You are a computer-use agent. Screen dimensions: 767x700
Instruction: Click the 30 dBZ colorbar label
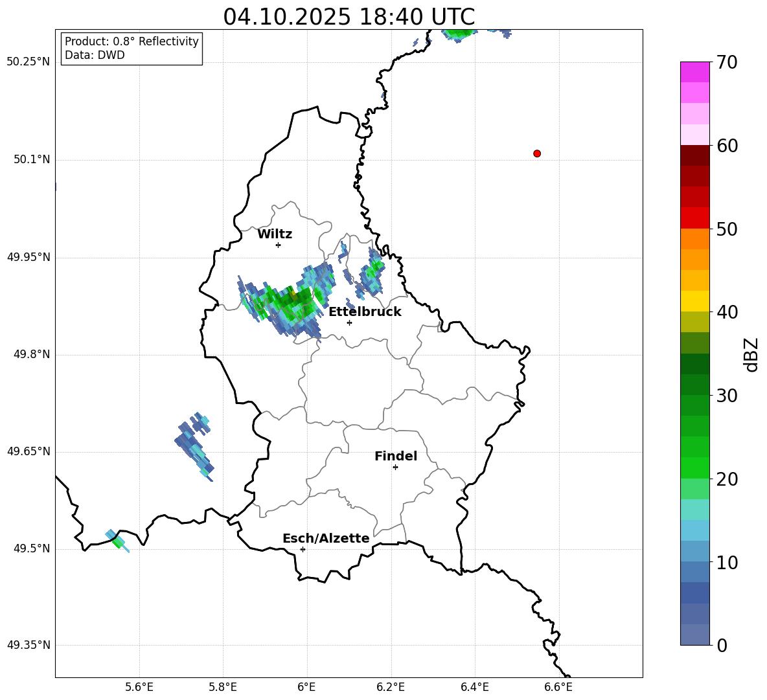point(727,396)
